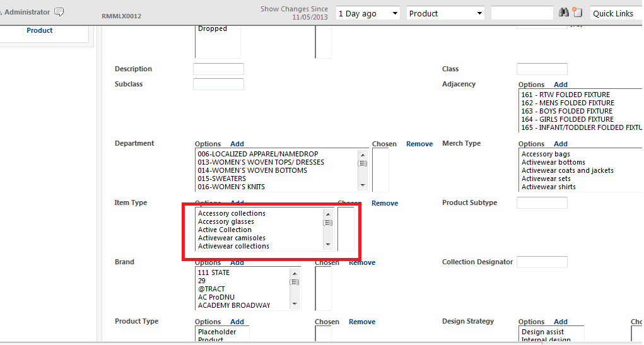Click the binoculars search icon
This screenshot has height=345, width=644.
(565, 13)
